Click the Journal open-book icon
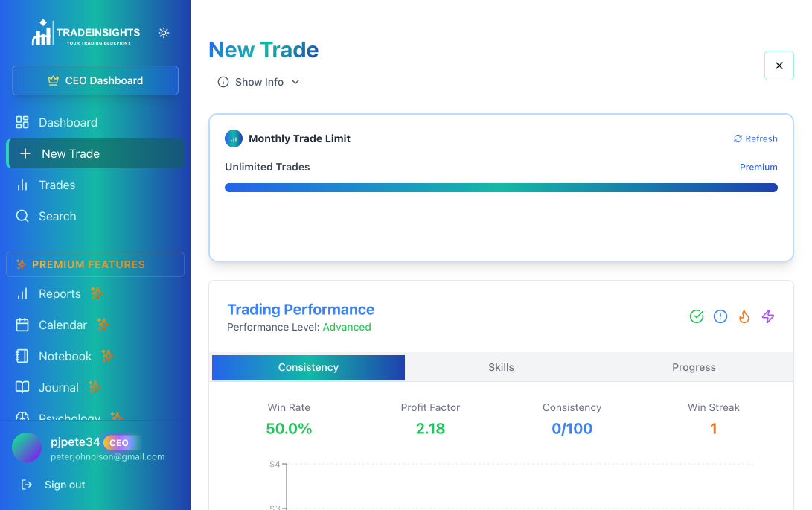The width and height of the screenshot is (812, 510). click(22, 387)
